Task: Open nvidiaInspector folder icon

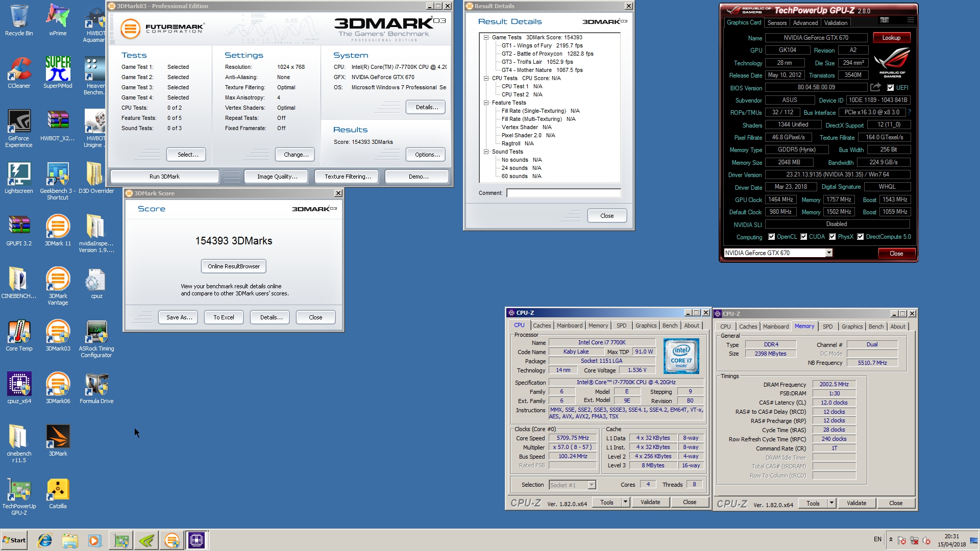Action: click(96, 234)
